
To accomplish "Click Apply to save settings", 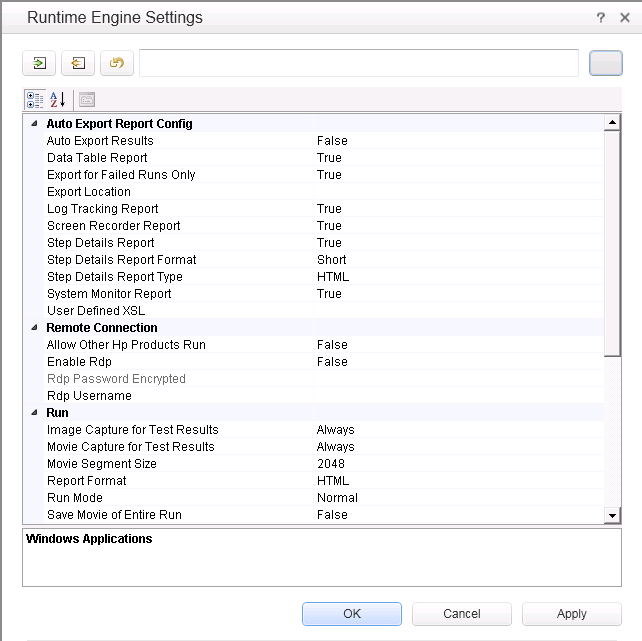I will coord(571,614).
